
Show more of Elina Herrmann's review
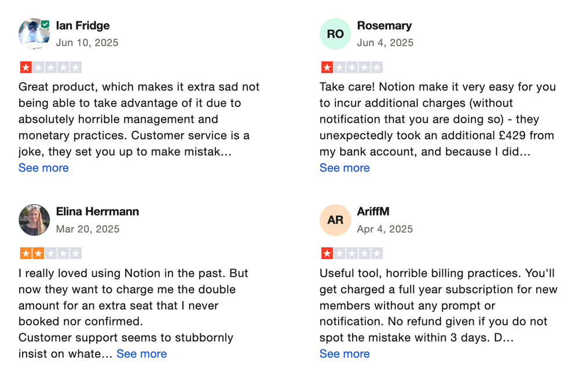(141, 354)
